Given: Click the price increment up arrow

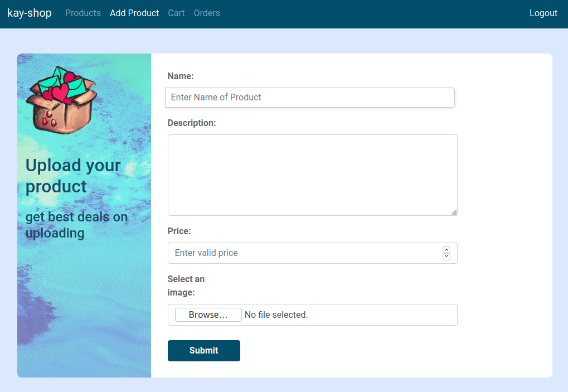Looking at the screenshot, I should click(x=446, y=250).
